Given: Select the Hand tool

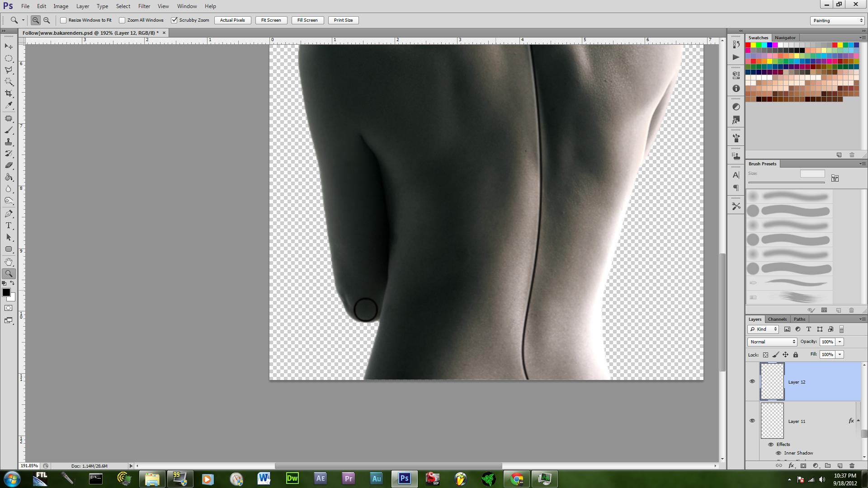Looking at the screenshot, I should click(9, 262).
